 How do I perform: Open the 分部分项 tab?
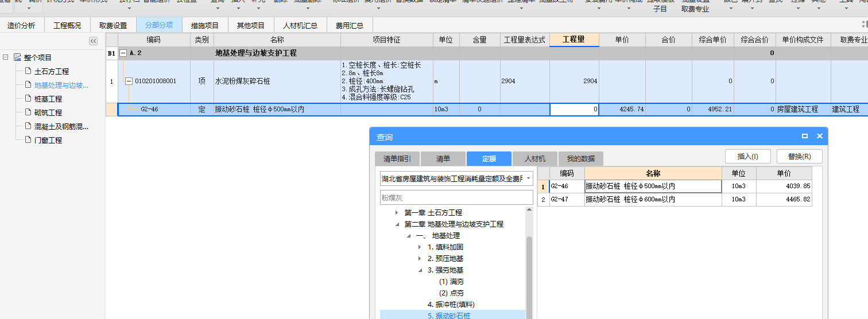click(x=159, y=25)
